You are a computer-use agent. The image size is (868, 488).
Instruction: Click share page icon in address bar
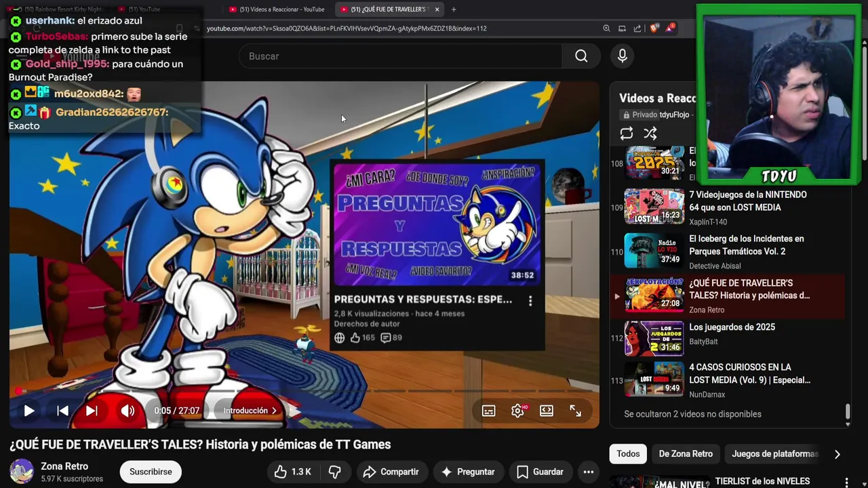637,28
